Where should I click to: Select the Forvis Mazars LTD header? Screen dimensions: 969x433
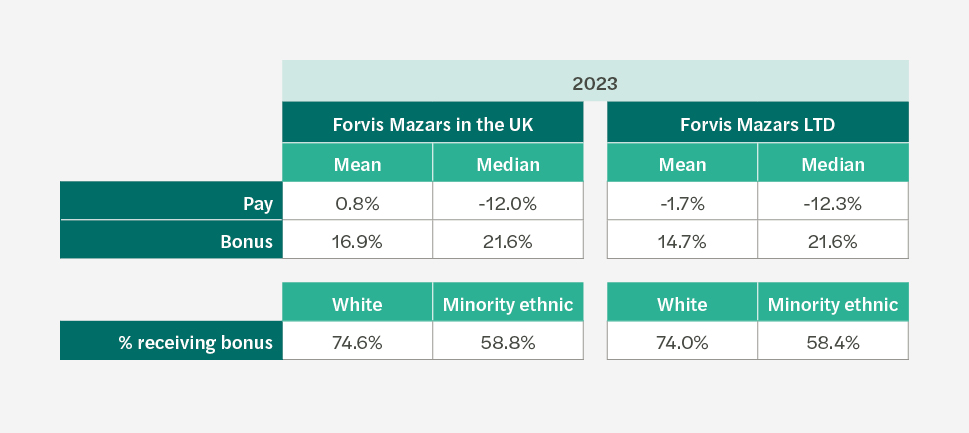point(757,125)
